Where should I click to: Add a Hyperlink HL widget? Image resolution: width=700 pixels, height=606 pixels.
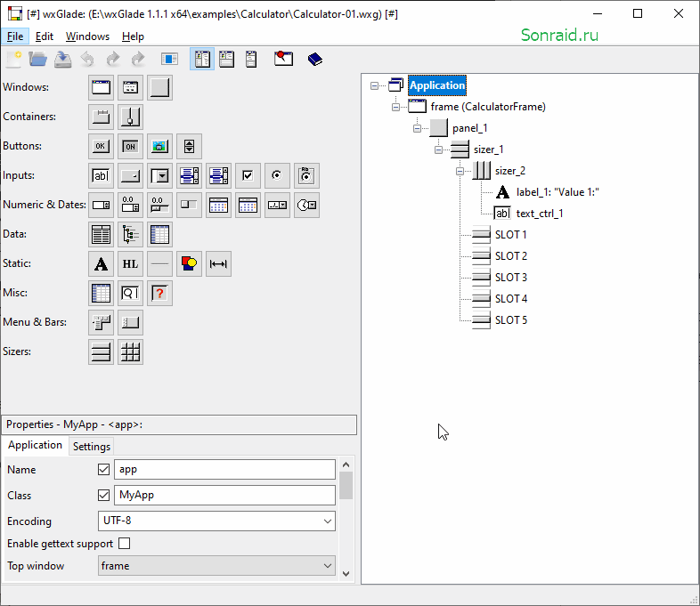coord(130,264)
